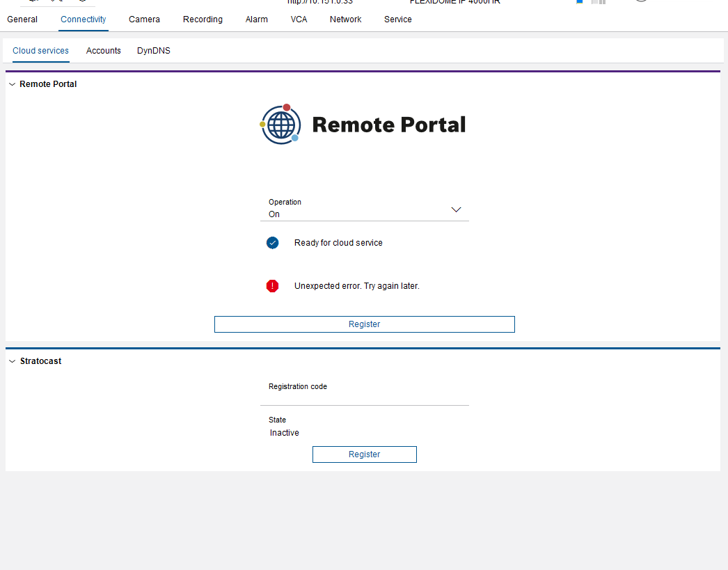The height and width of the screenshot is (570, 728).
Task: Focus the Registration code input field
Action: click(x=364, y=397)
